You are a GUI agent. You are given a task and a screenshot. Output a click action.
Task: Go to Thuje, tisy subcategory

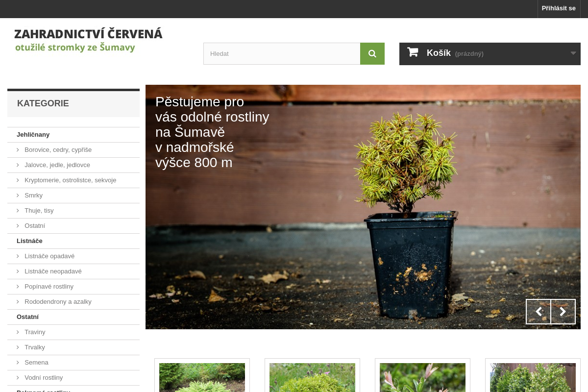[x=39, y=211]
